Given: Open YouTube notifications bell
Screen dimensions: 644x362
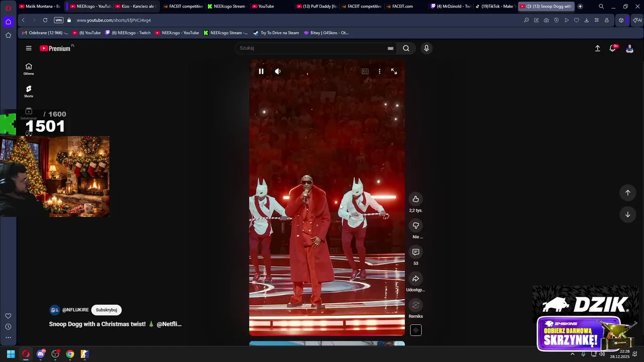Looking at the screenshot, I should tap(613, 48).
